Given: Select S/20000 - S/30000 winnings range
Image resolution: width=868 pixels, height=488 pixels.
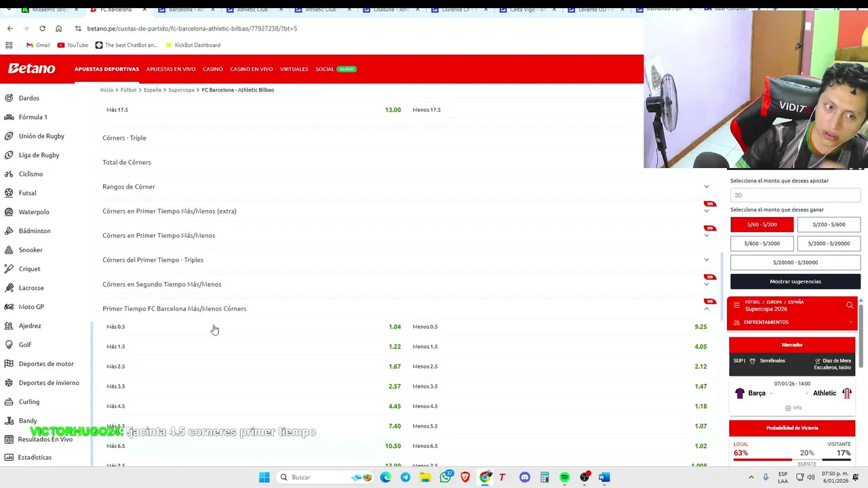Looking at the screenshot, I should coord(795,262).
